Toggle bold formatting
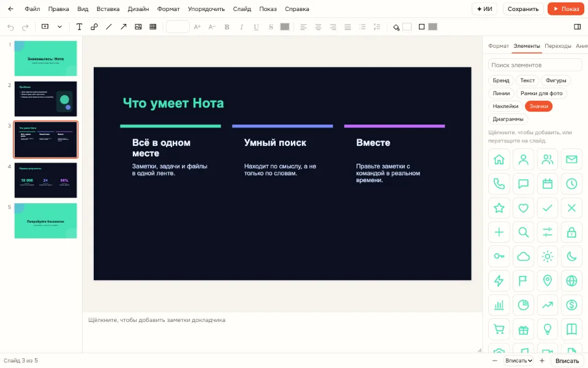The image size is (588, 368). click(x=227, y=26)
